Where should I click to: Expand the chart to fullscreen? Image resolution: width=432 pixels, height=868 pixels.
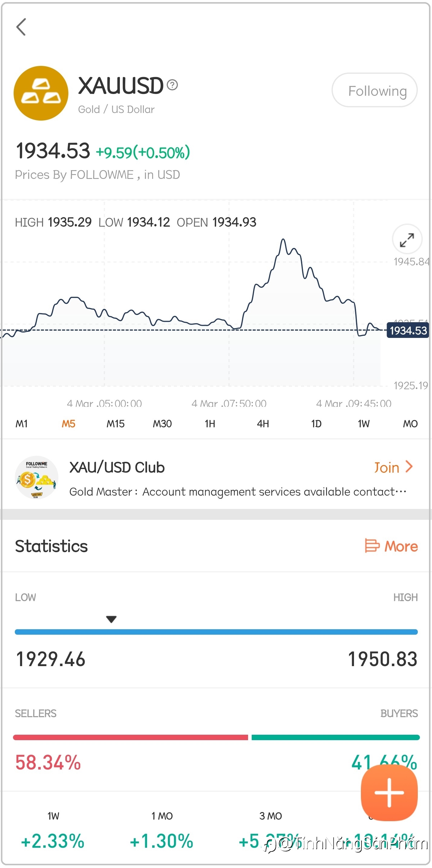(407, 240)
